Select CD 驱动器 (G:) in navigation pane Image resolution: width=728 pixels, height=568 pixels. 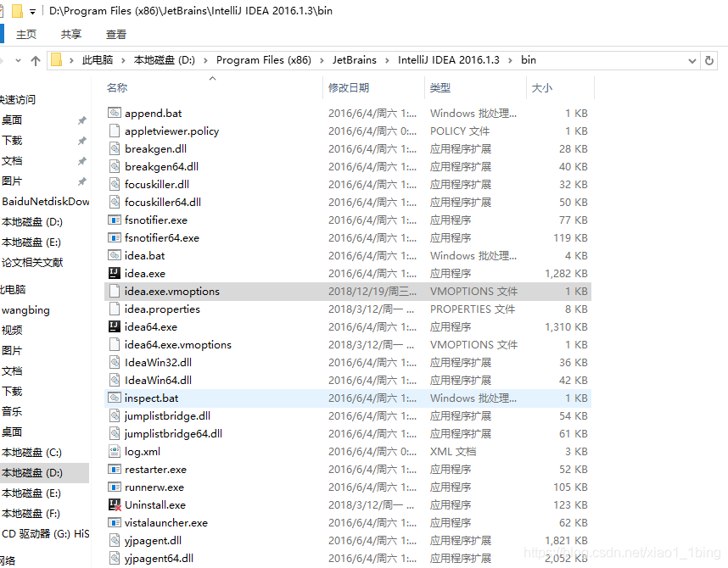[46, 533]
